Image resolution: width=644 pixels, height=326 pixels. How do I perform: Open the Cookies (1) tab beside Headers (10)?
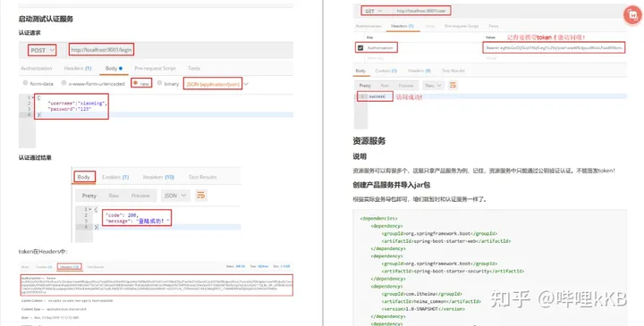tap(115, 177)
